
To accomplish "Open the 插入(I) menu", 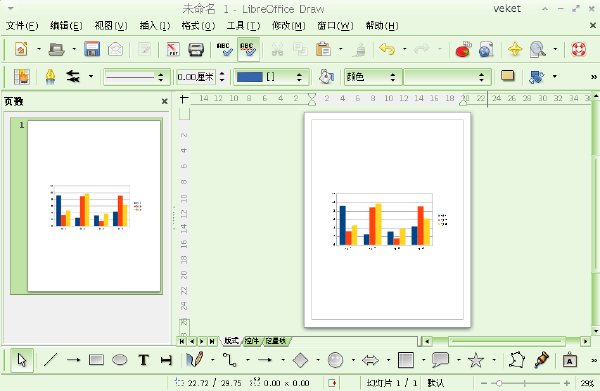I will coord(155,26).
